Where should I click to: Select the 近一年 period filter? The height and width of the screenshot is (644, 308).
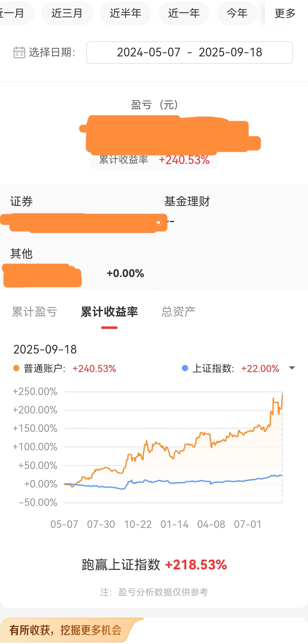tap(184, 13)
